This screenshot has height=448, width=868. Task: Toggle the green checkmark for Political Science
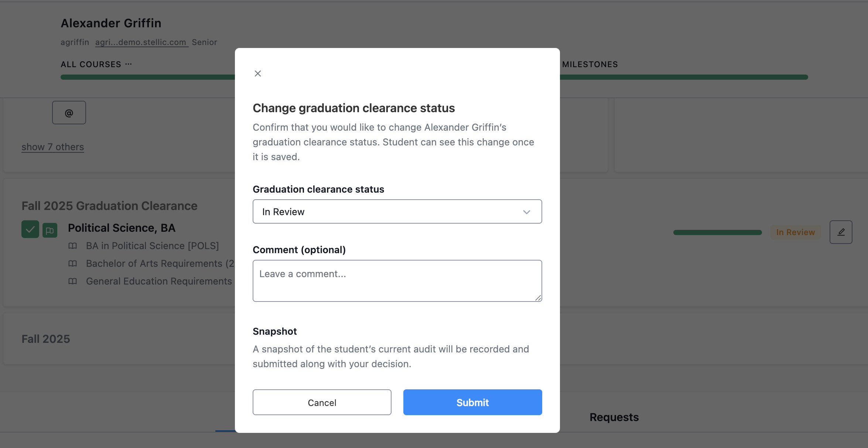pos(30,229)
